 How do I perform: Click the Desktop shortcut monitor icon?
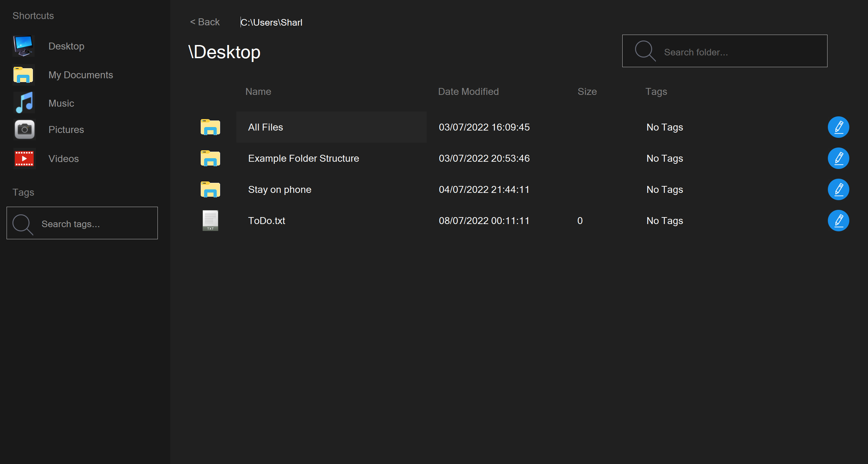[24, 46]
